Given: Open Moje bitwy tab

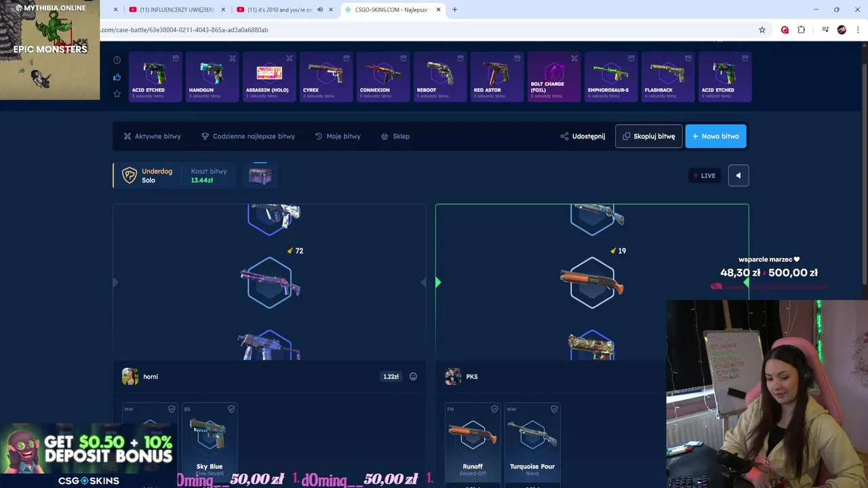Looking at the screenshot, I should pos(338,136).
